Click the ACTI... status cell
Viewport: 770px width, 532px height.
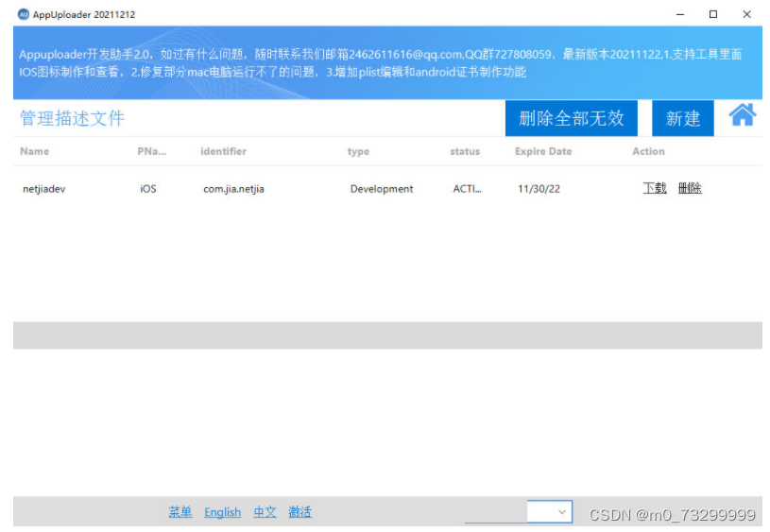467,189
